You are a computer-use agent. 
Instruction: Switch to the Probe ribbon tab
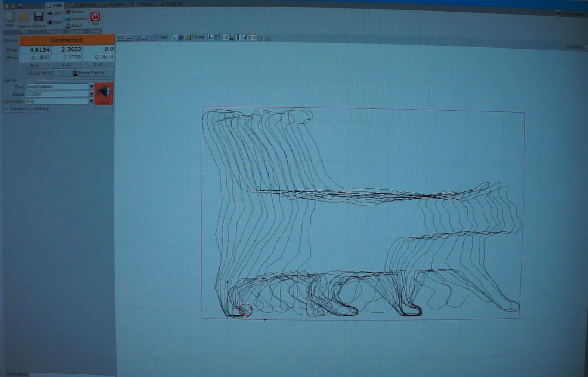(x=114, y=4)
